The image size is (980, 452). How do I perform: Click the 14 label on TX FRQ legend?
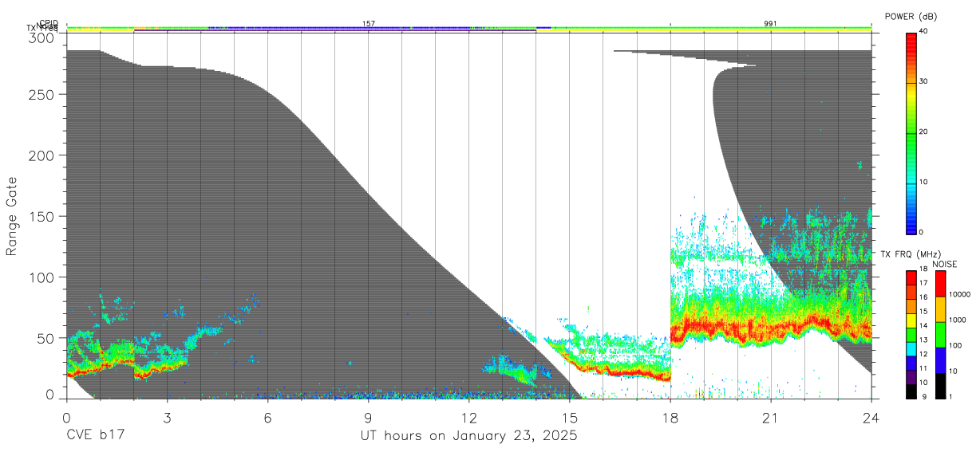922,326
